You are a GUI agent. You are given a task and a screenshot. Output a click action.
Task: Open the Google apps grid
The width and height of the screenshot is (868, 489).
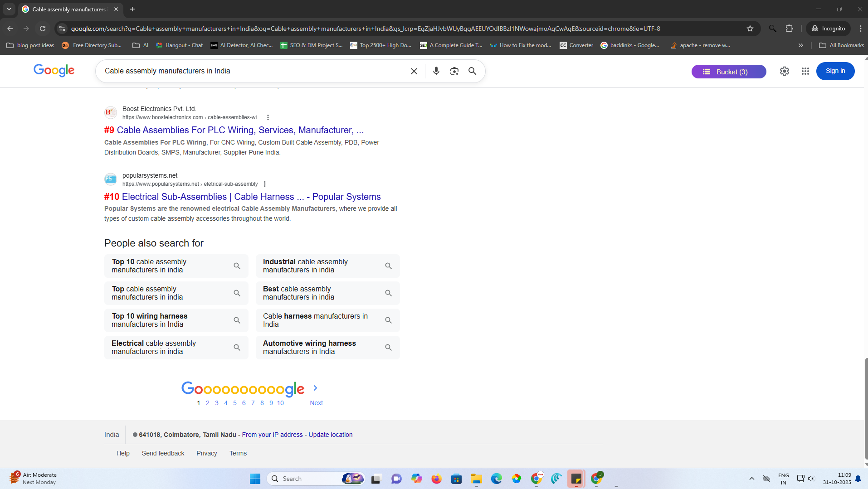tap(805, 71)
